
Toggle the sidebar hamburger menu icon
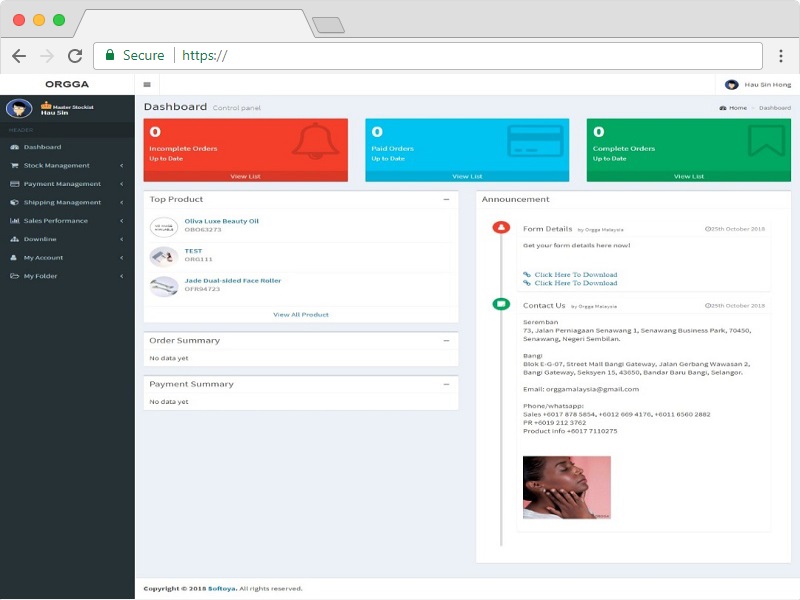(x=147, y=85)
